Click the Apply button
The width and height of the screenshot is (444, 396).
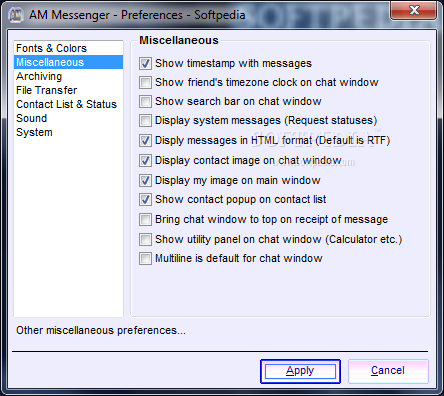300,371
